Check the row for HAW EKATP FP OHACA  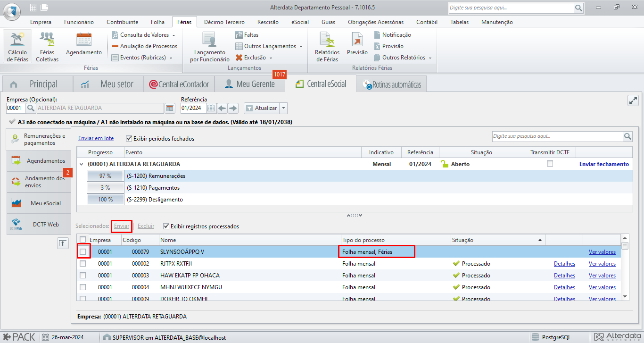83,275
